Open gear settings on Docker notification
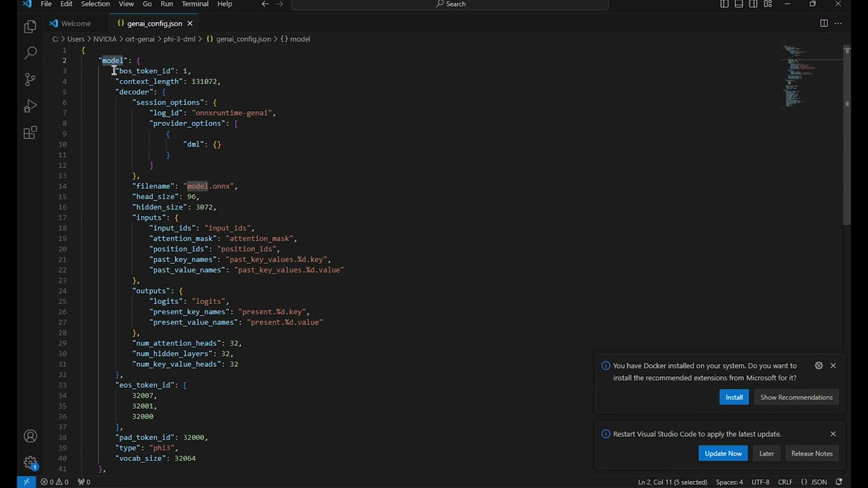 818,366
